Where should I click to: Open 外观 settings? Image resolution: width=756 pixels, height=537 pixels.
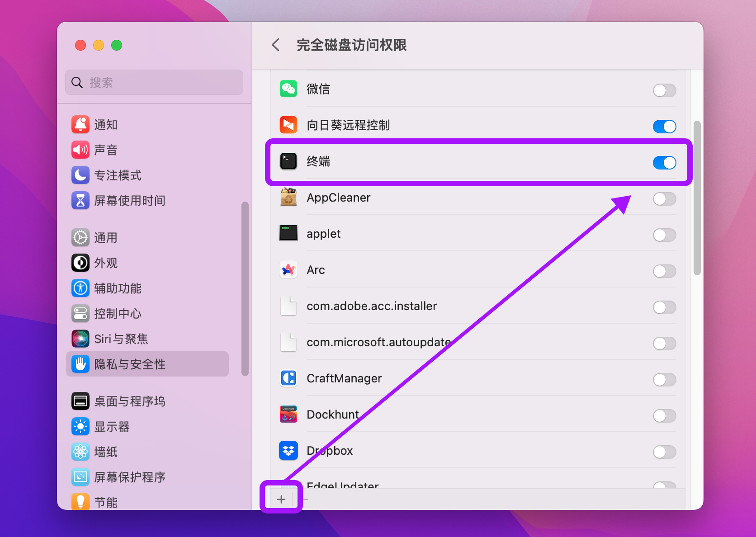[147, 263]
